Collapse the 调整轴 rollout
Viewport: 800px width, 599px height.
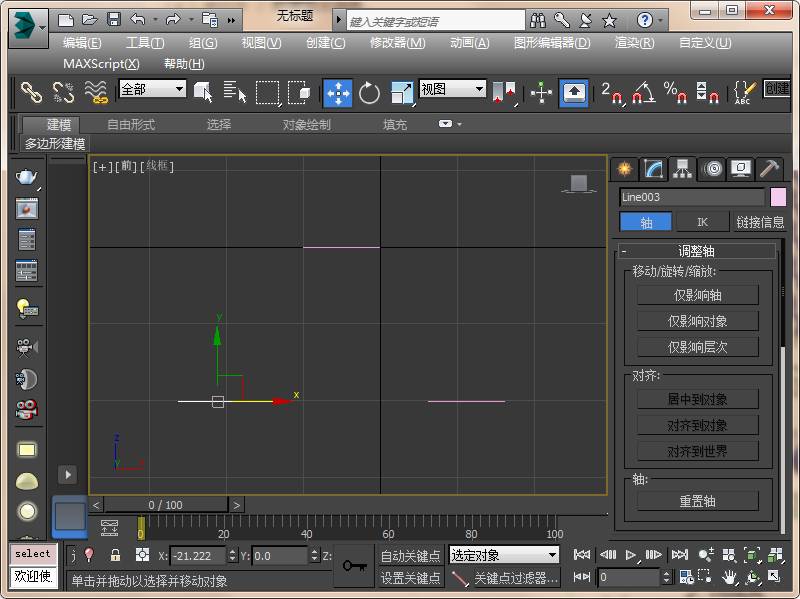(x=696, y=251)
